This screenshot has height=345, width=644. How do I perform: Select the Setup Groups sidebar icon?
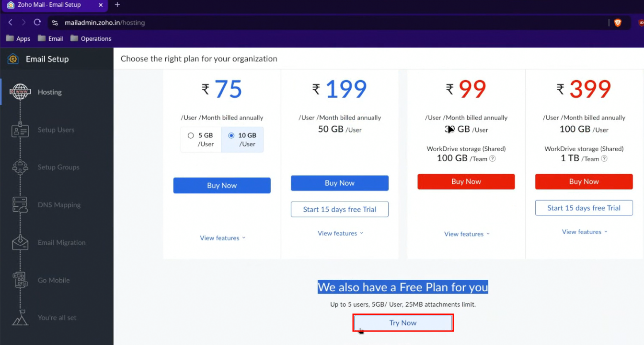coord(20,167)
